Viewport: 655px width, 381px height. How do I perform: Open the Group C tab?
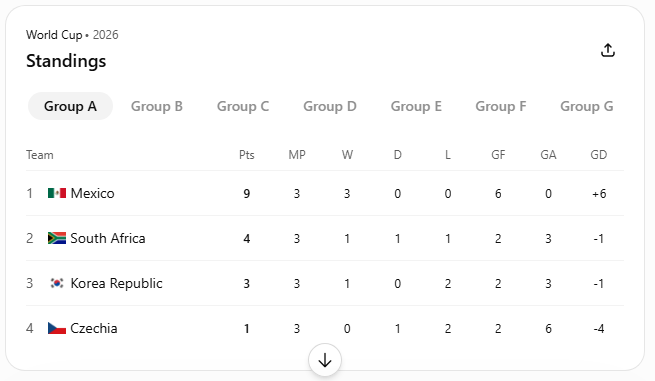[243, 106]
